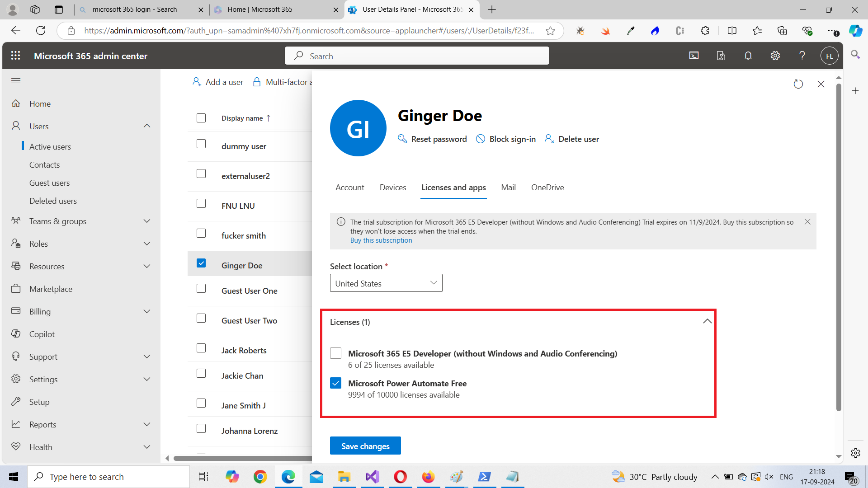Select externaluser2 checkbox
Image resolution: width=868 pixels, height=488 pixels.
tap(201, 174)
